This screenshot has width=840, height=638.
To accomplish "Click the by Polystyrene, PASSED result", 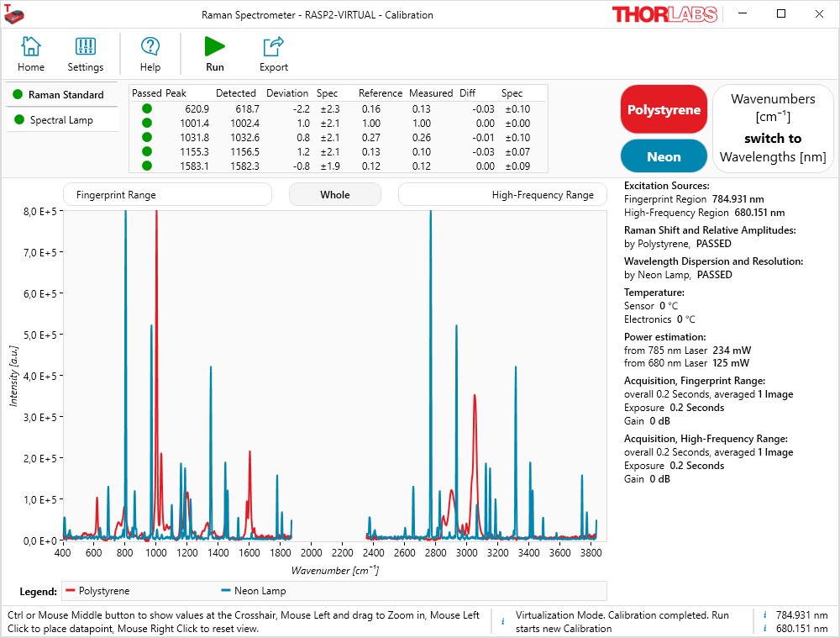I will [x=678, y=244].
